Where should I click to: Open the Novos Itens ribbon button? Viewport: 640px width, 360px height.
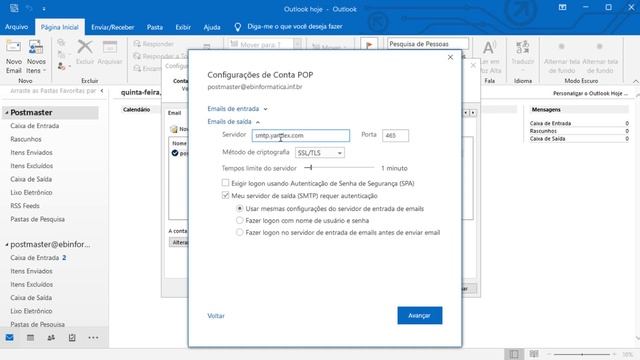(36, 57)
